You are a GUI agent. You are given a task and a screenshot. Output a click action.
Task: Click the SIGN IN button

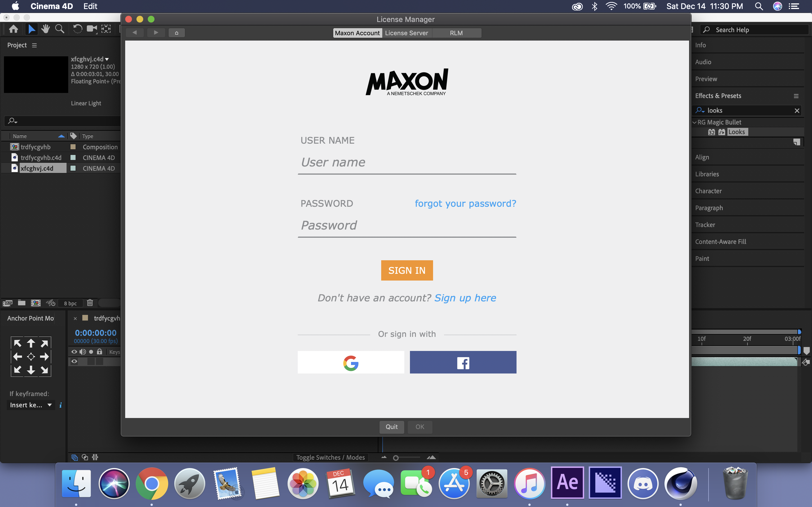tap(407, 270)
